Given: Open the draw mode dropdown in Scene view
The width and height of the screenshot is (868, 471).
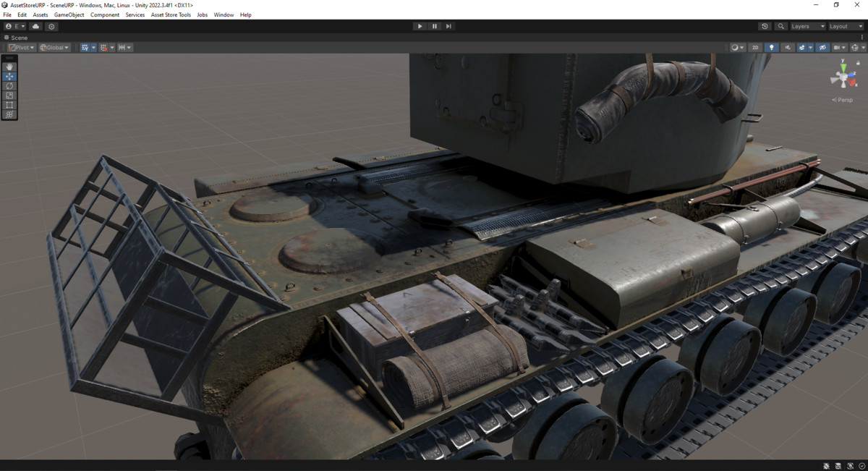Looking at the screenshot, I should tap(736, 47).
